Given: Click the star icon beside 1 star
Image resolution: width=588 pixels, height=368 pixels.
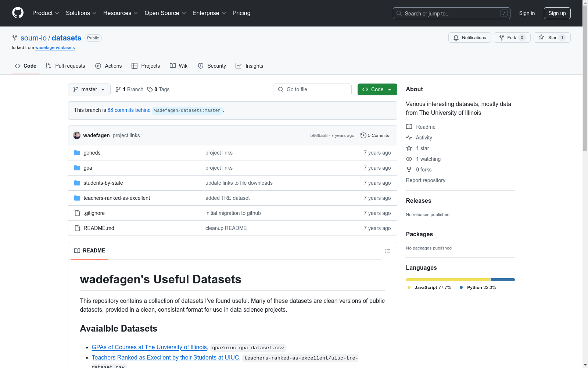Looking at the screenshot, I should 409,148.
